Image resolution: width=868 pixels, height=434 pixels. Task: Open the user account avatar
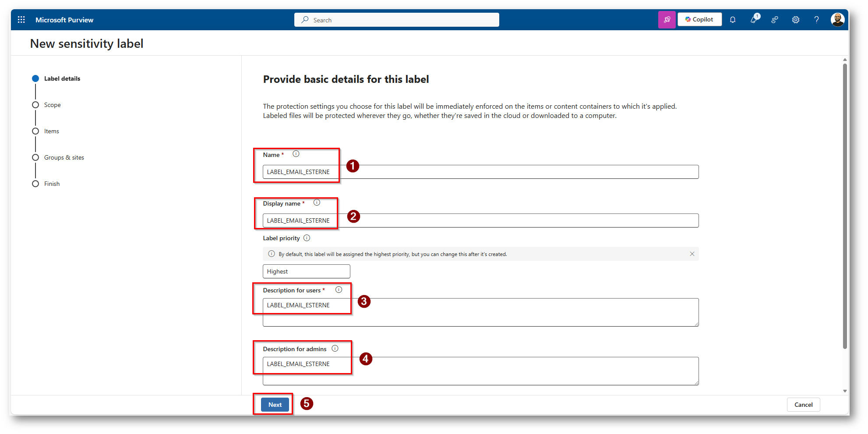837,20
